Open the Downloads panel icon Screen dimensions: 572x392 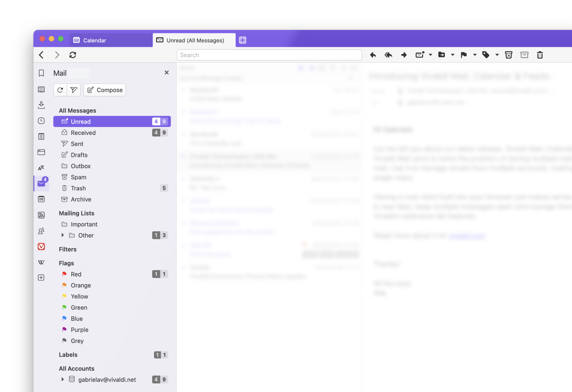click(x=41, y=105)
